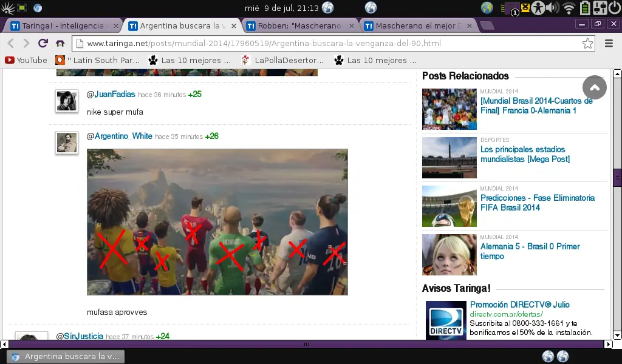Reload the current Taringa page
The image size is (622, 364).
[x=43, y=43]
